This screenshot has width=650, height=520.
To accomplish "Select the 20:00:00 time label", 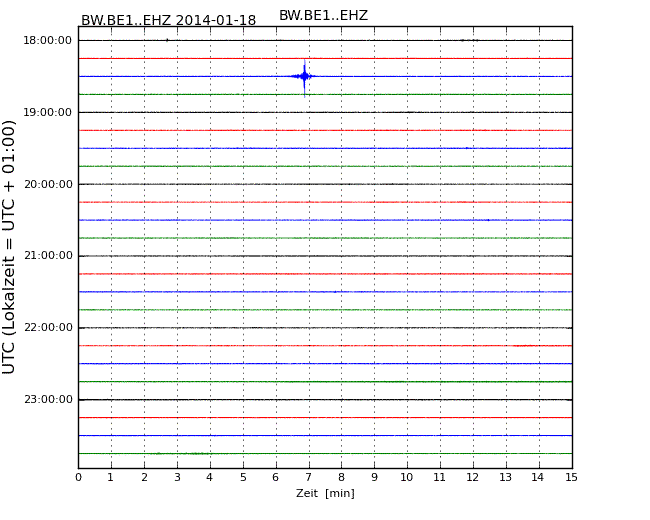I will coord(49,184).
